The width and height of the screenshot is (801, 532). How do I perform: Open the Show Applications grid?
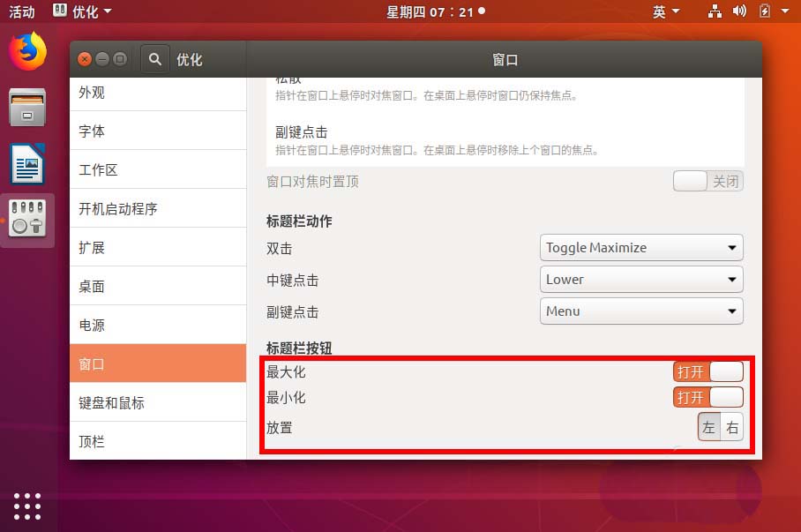27,506
